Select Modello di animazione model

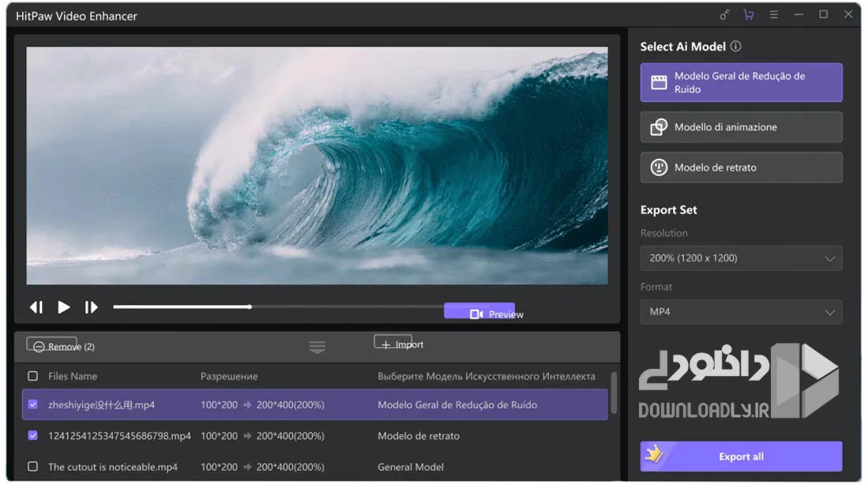point(741,127)
